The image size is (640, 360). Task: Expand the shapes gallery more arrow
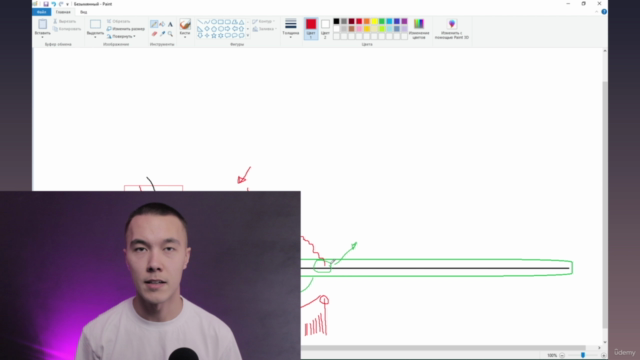coord(247,36)
